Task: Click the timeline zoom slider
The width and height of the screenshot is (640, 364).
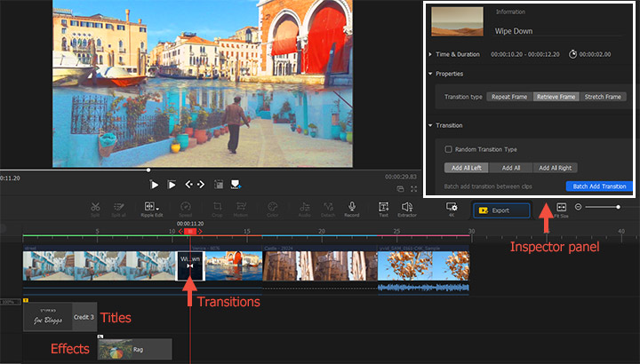Action: (x=617, y=207)
